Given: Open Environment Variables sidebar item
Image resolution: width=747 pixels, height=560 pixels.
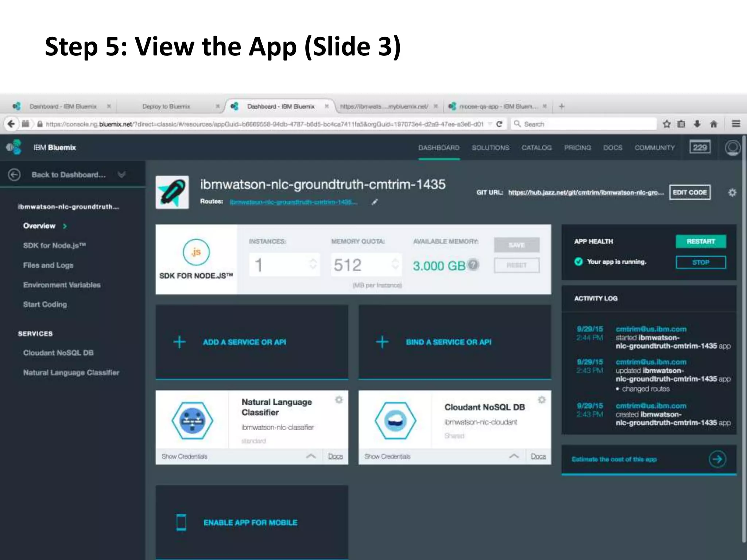Looking at the screenshot, I should pyautogui.click(x=62, y=285).
